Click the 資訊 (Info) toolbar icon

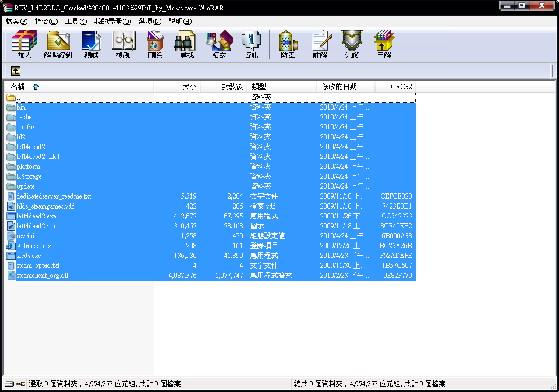pyautogui.click(x=252, y=45)
